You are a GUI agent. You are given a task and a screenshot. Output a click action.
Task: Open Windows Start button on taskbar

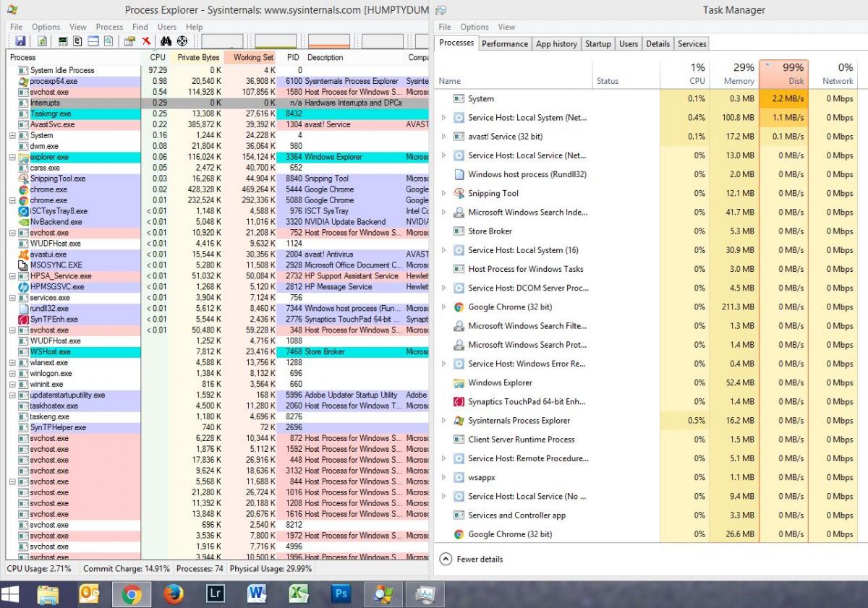11,594
